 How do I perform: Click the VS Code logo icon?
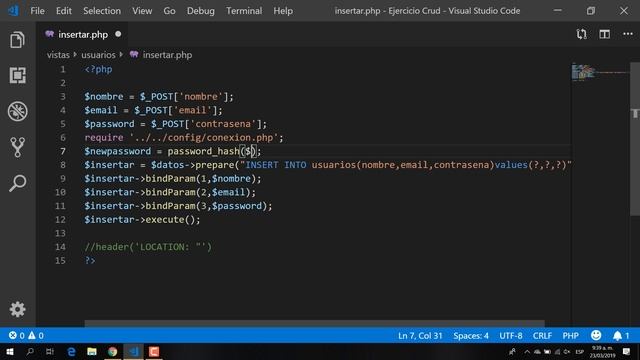(13, 11)
